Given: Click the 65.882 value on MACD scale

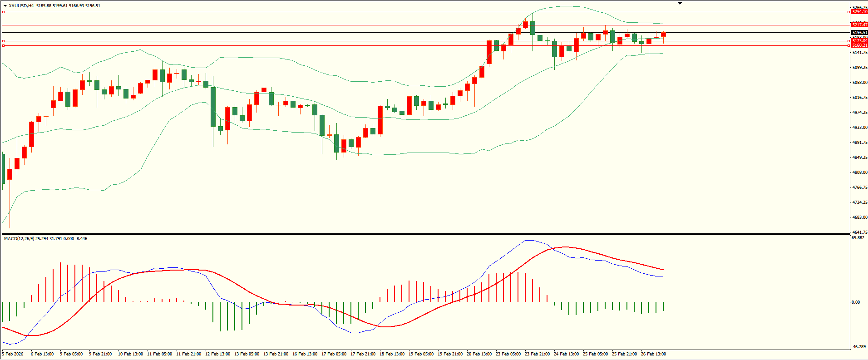Looking at the screenshot, I should pos(858,238).
